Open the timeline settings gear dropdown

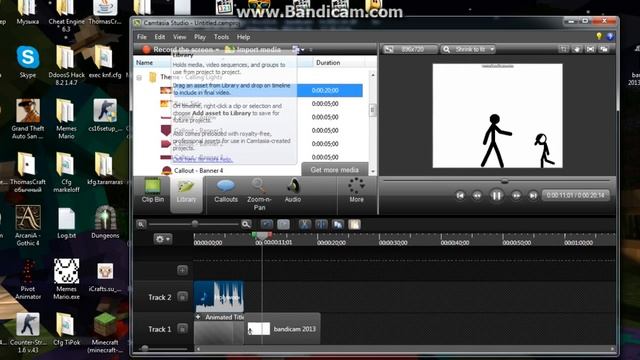point(162,239)
